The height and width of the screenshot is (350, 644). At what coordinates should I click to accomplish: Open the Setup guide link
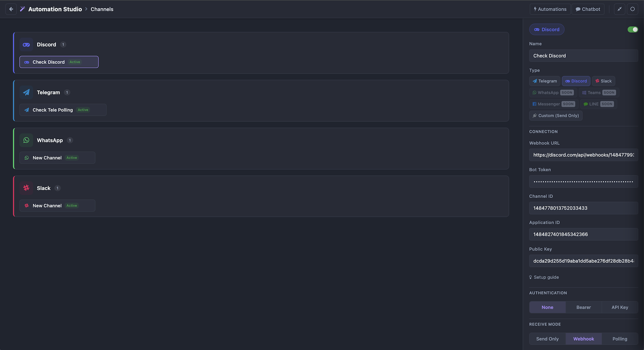(x=546, y=277)
